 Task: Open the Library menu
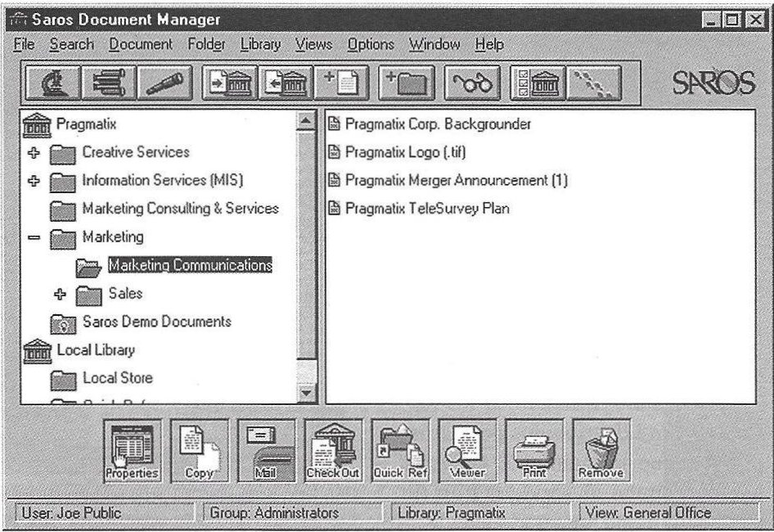coord(261,44)
